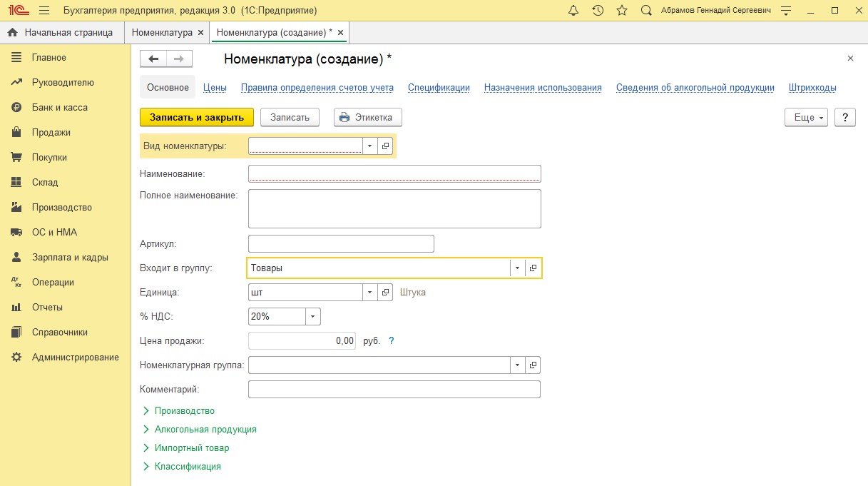868x486 pixels.
Task: Open the Банк и касса section
Action: pos(59,107)
